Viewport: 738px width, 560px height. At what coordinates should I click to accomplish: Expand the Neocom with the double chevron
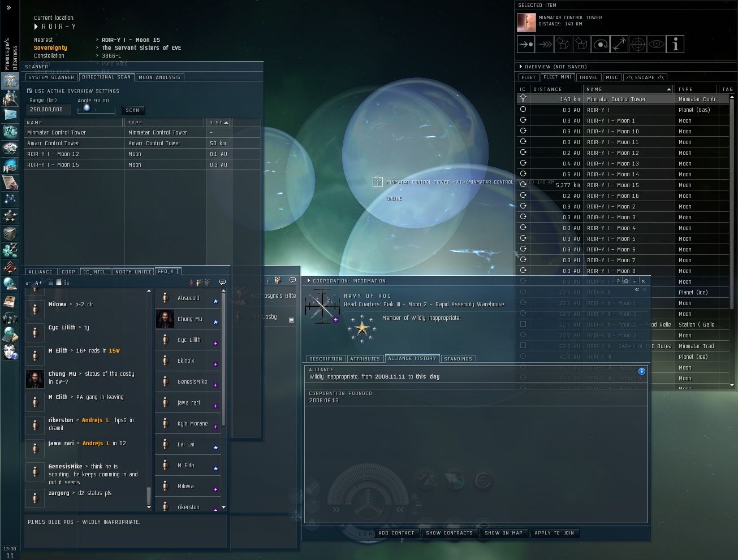click(8, 7)
